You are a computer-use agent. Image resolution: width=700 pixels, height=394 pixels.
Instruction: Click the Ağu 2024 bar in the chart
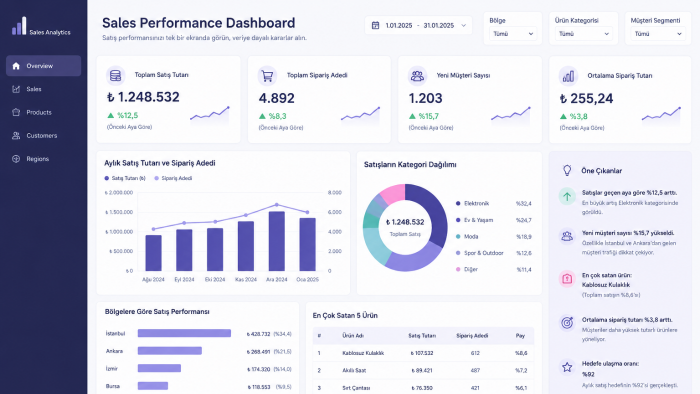[x=154, y=253]
